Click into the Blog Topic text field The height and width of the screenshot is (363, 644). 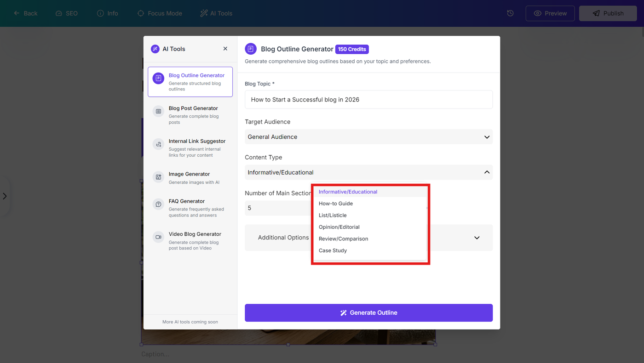click(x=368, y=100)
